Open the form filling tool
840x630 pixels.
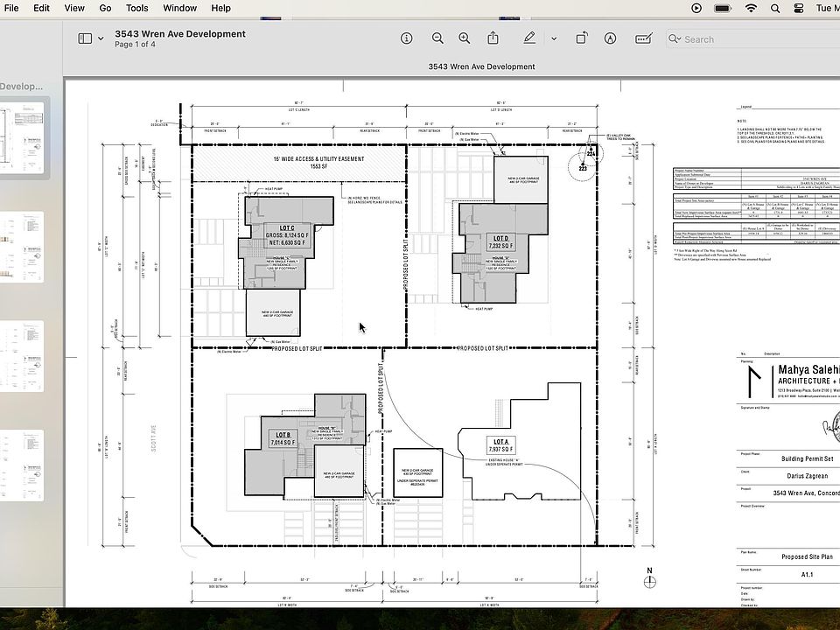tap(643, 38)
